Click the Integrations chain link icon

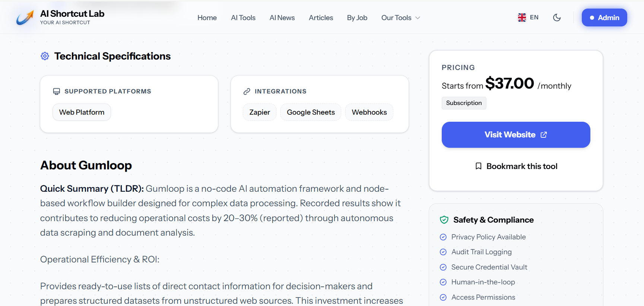247,92
